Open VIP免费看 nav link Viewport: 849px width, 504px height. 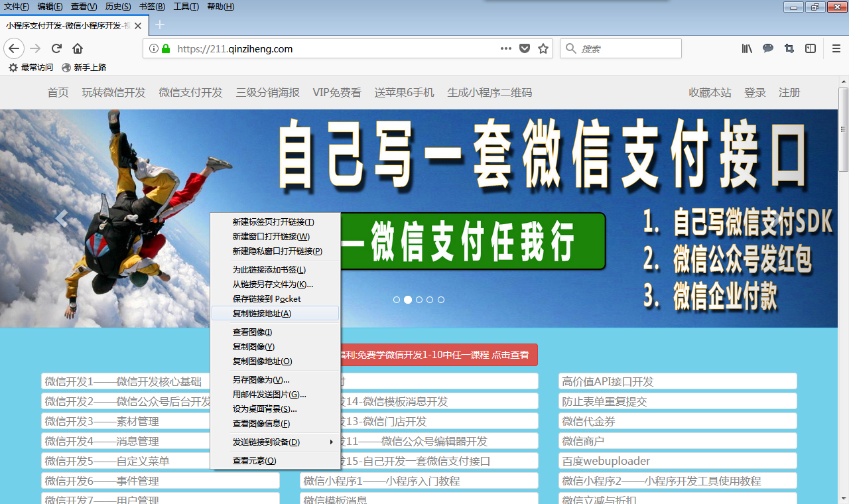pos(337,93)
